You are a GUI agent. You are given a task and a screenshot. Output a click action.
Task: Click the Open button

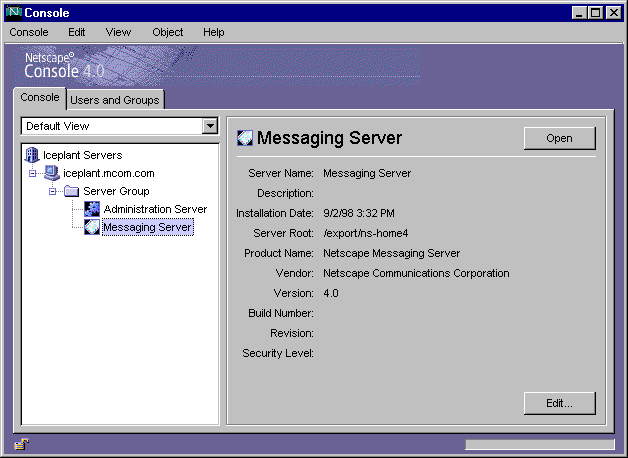(x=560, y=138)
